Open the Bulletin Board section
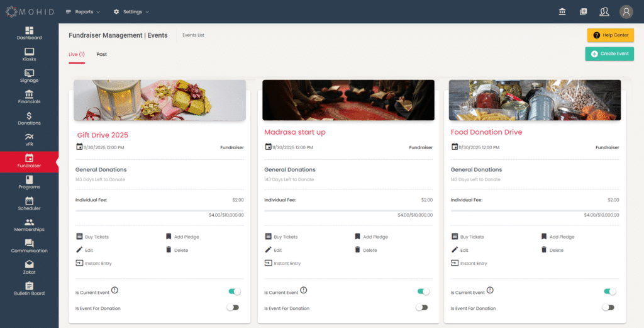Viewport: 644px width, 328px height. pyautogui.click(x=29, y=289)
